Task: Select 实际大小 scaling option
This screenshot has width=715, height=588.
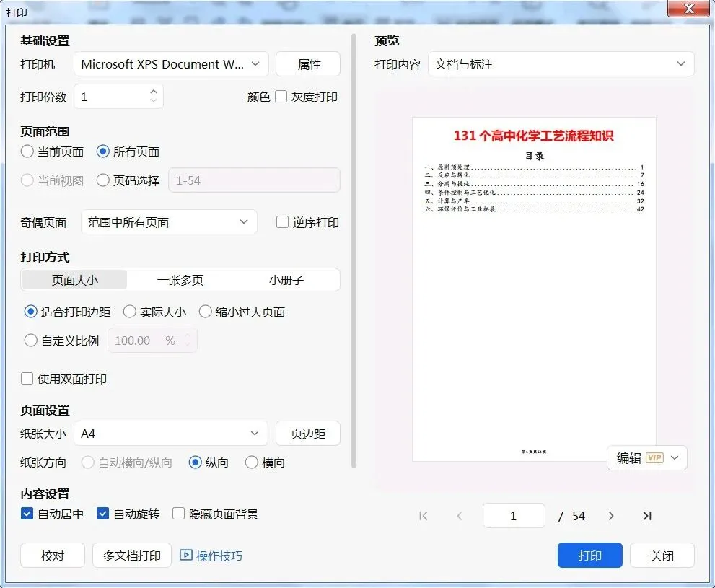Action: click(x=129, y=312)
